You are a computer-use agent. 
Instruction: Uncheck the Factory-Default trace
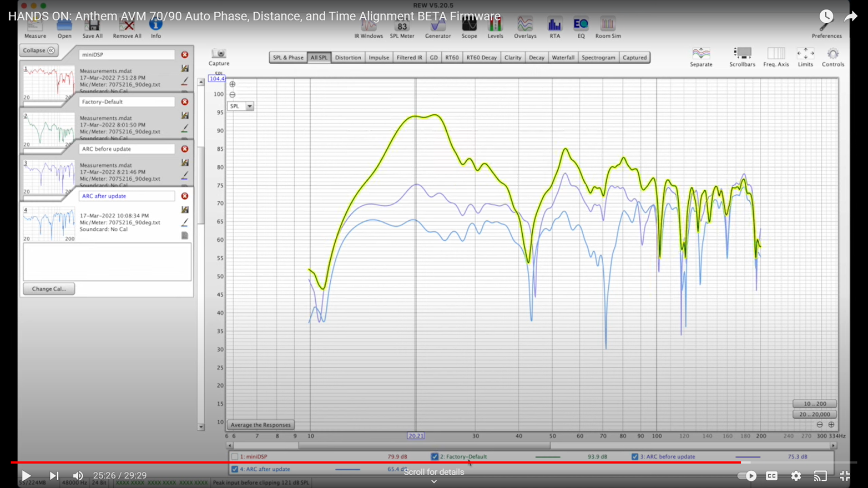[x=435, y=457]
